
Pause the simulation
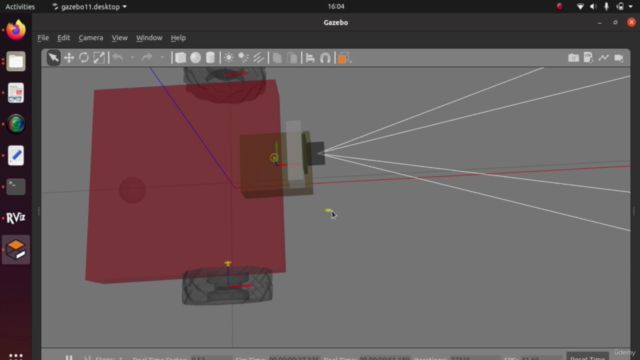69,358
